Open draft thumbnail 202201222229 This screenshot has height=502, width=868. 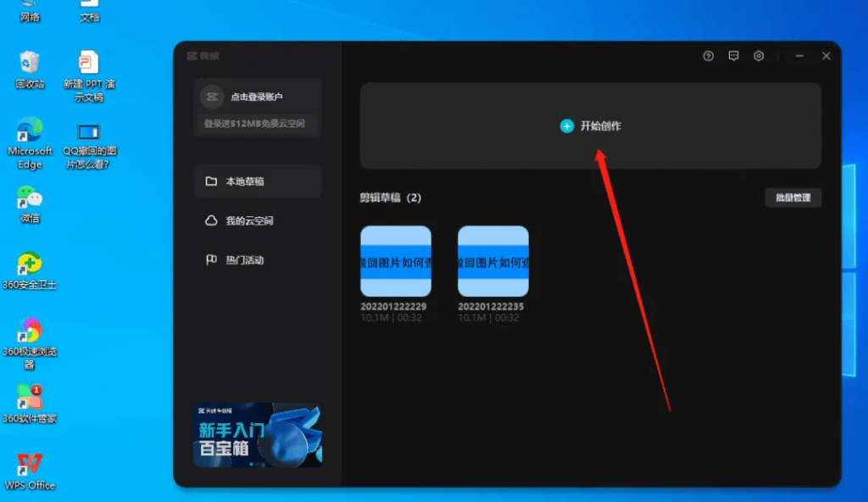click(x=396, y=261)
